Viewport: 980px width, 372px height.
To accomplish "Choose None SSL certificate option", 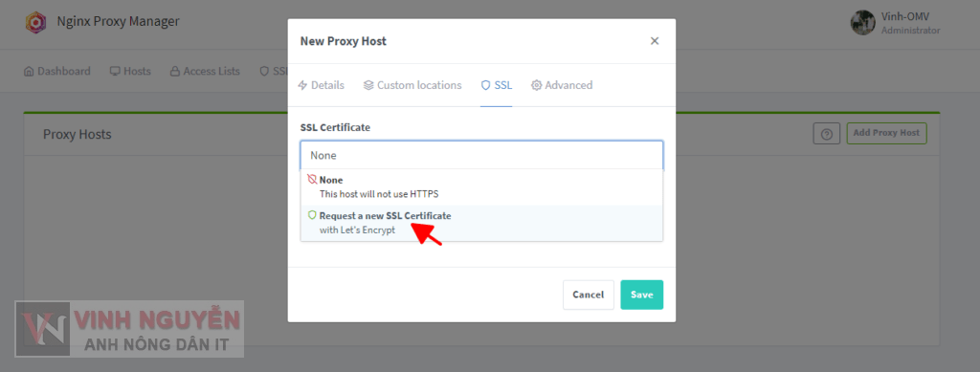I will pyautogui.click(x=481, y=187).
